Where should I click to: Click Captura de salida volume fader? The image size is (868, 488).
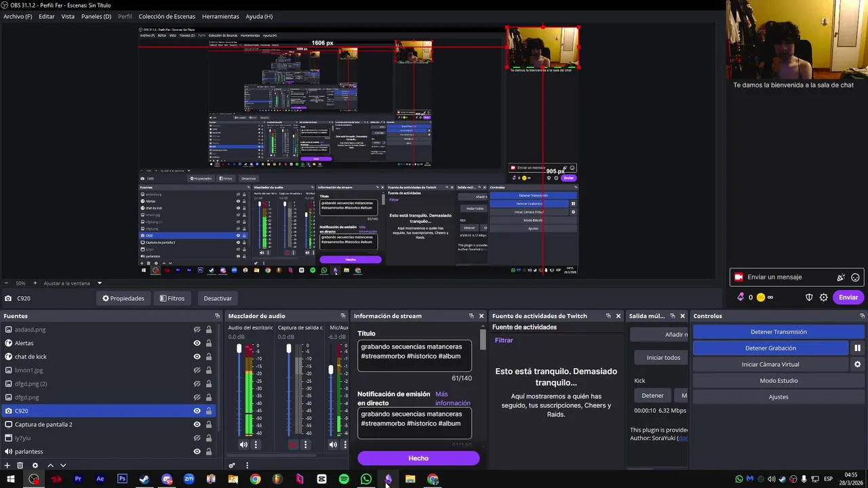click(x=288, y=348)
